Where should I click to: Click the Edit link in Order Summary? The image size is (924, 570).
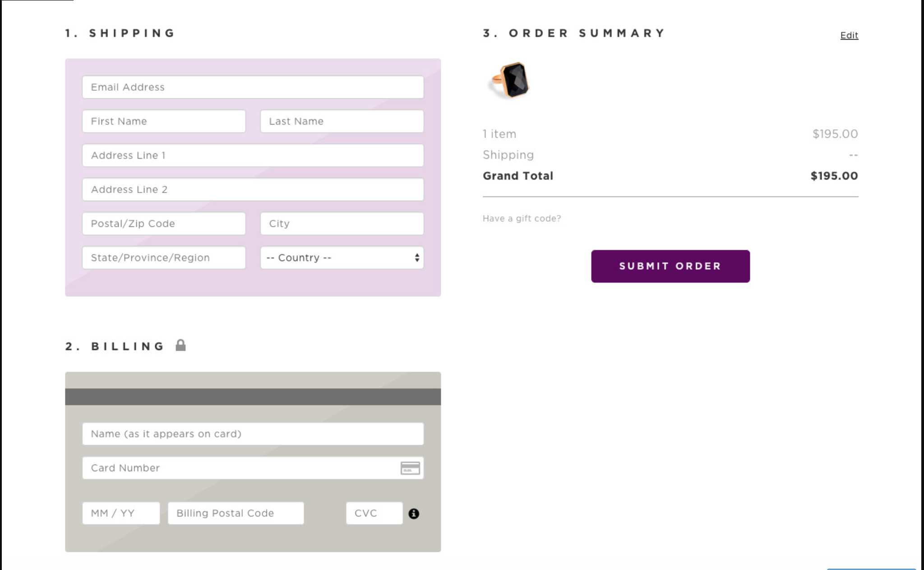pos(849,35)
